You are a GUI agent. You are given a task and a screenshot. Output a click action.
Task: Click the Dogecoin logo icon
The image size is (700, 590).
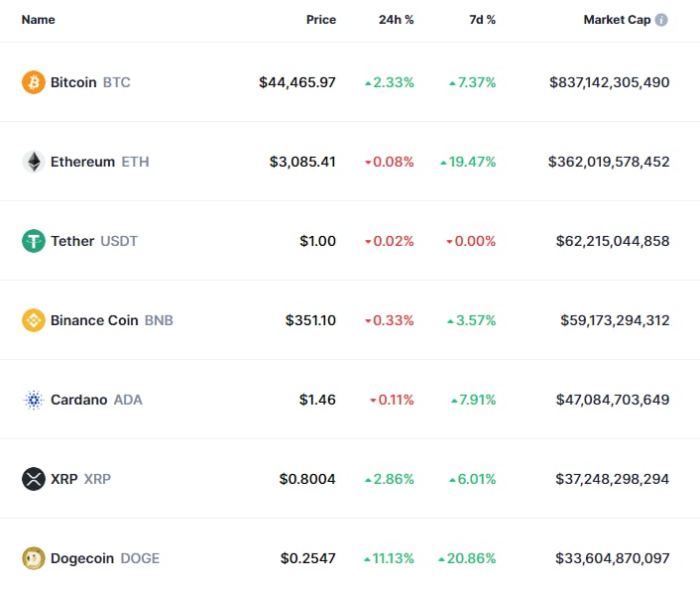[34, 558]
